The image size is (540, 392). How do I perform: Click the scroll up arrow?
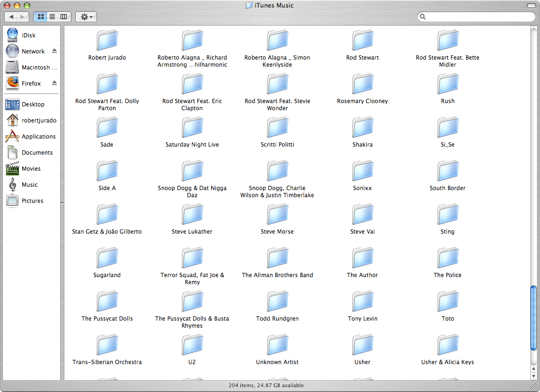coord(533,369)
